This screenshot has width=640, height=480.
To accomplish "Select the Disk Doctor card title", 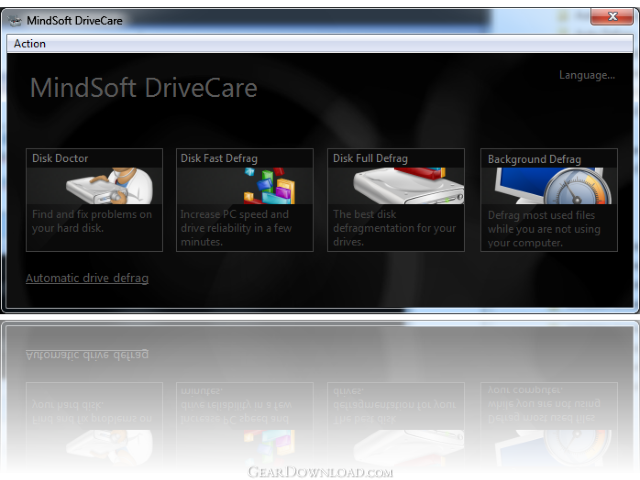I will pos(60,158).
